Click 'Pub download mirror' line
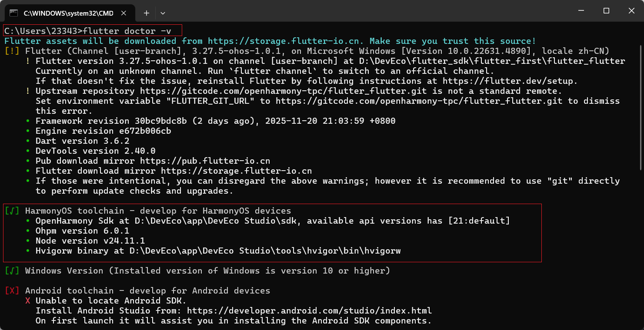 coord(153,161)
